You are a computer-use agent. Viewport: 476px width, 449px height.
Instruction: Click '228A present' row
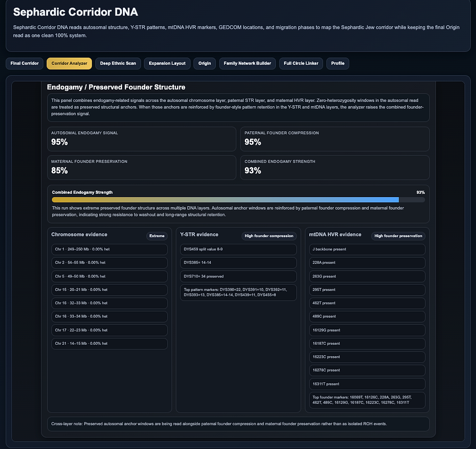pos(367,263)
